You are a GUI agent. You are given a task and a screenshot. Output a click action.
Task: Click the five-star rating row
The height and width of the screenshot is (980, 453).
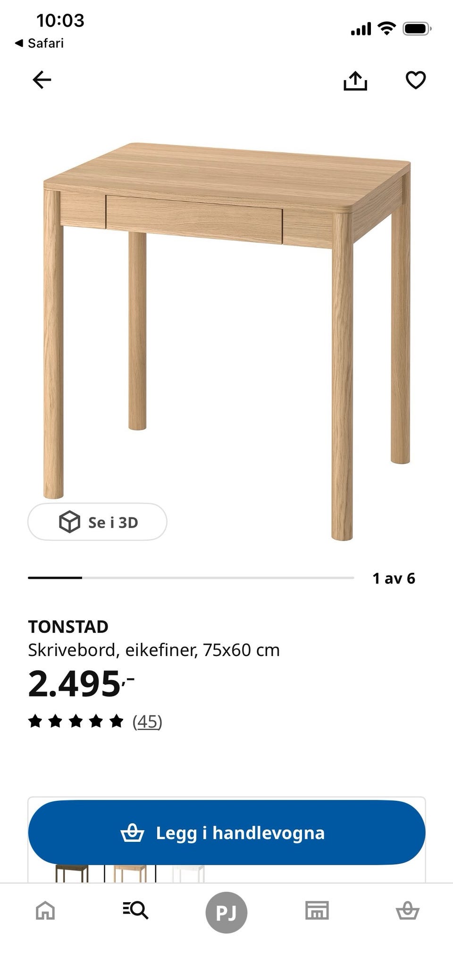tap(76, 721)
